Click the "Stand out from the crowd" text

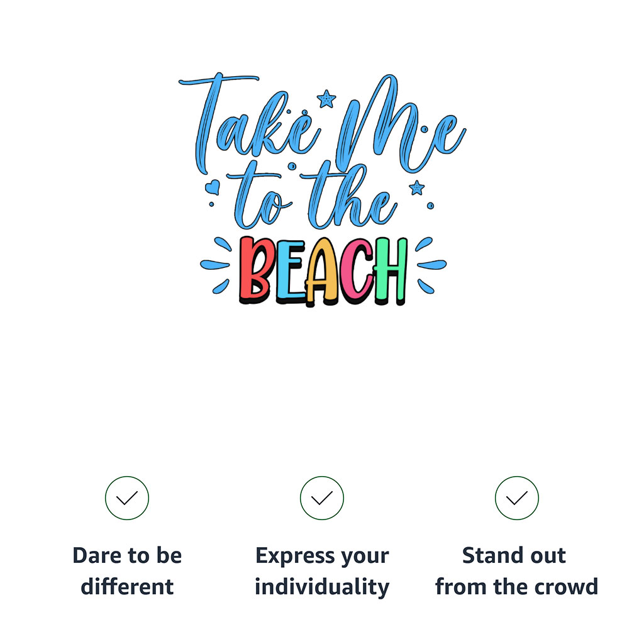[516, 571]
